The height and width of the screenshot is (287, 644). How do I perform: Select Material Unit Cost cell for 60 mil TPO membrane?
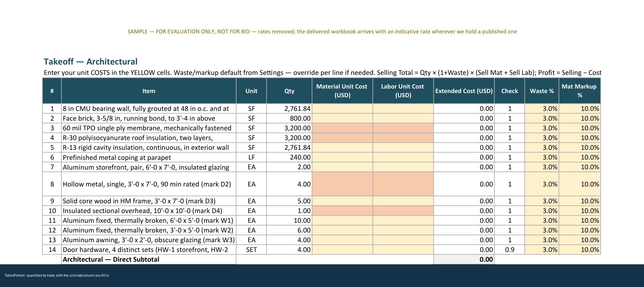point(342,128)
